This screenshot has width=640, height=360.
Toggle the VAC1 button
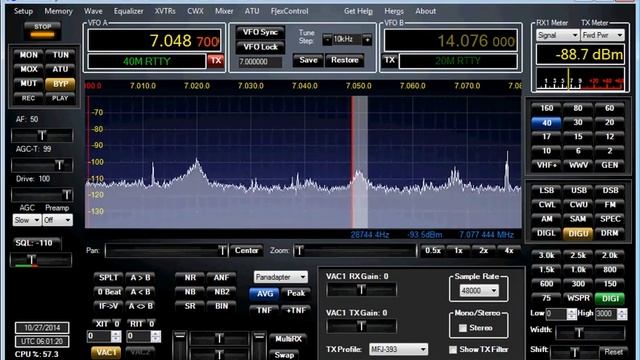pos(106,352)
